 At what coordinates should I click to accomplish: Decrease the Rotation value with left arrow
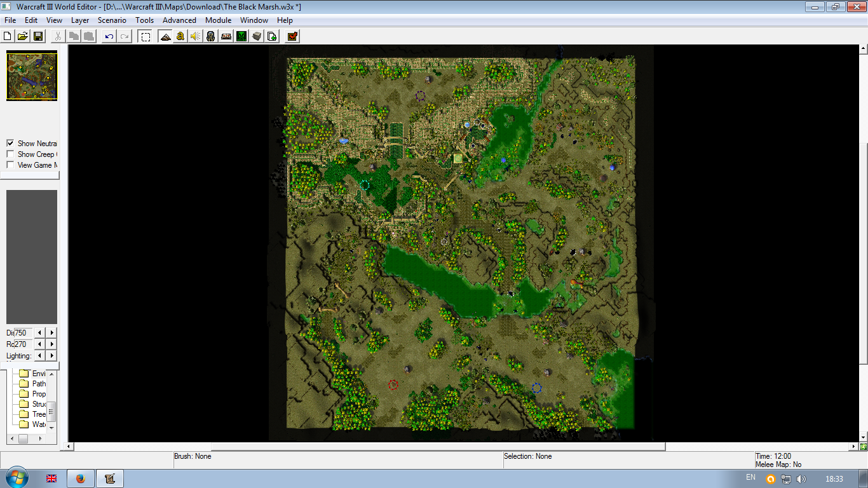pos(40,344)
